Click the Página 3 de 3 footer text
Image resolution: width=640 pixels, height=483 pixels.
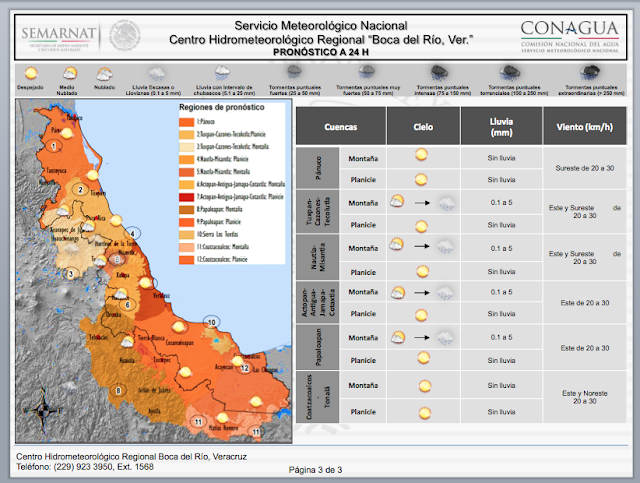pos(316,470)
